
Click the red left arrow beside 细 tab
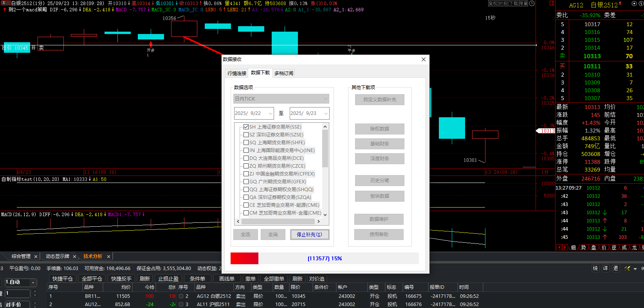pyautogui.click(x=559, y=247)
